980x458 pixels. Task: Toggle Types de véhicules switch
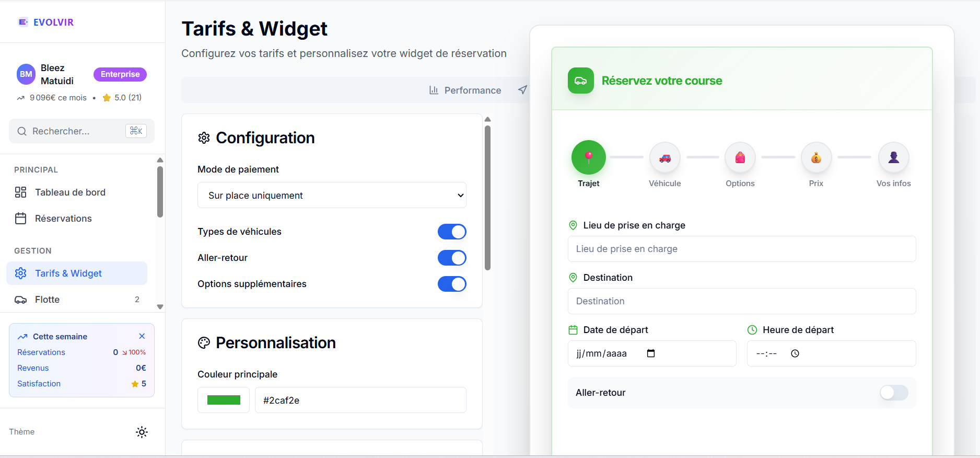pos(452,232)
